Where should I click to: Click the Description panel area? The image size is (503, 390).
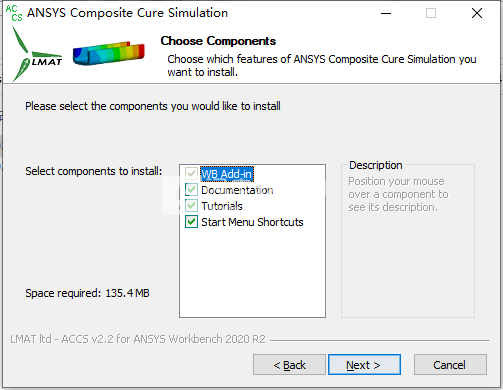[408, 241]
